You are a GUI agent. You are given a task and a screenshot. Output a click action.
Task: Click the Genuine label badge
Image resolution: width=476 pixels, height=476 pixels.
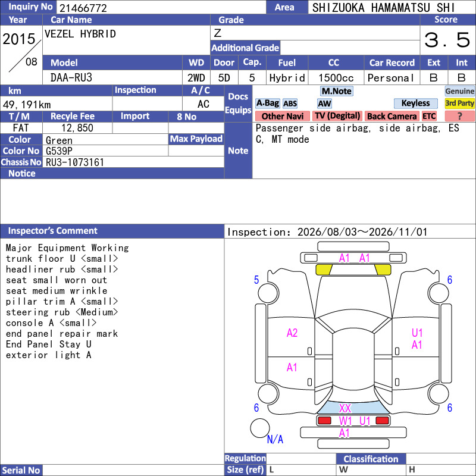click(x=459, y=91)
